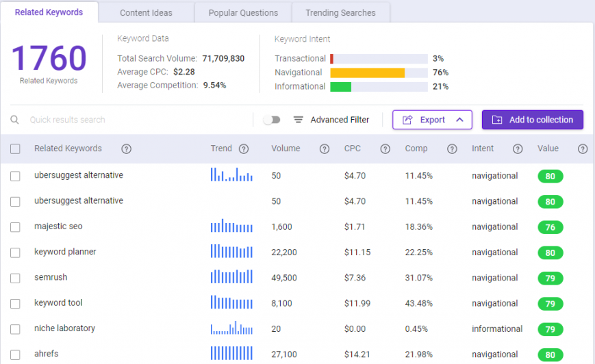View trend chart for ahrefs
Screen dimensions: 595x364
tap(231, 353)
